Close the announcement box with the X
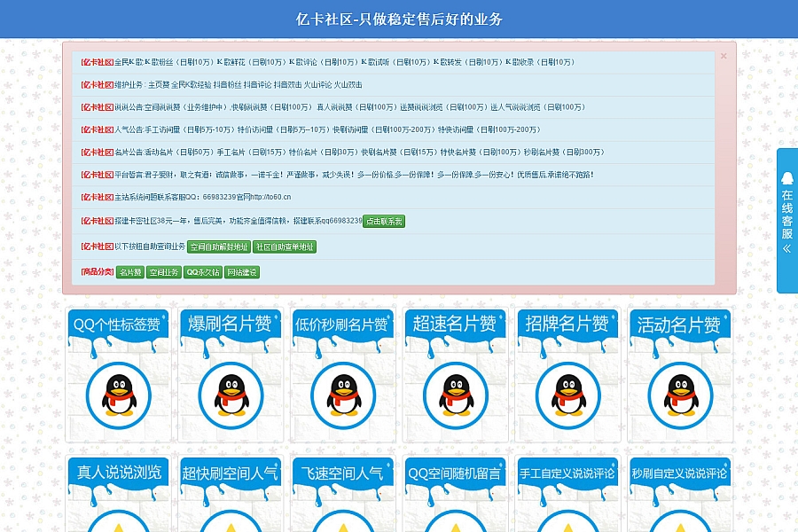798x532 pixels. 724,56
